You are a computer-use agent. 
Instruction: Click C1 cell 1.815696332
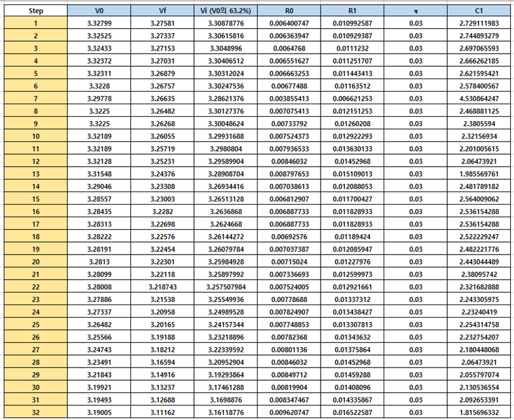point(479,413)
